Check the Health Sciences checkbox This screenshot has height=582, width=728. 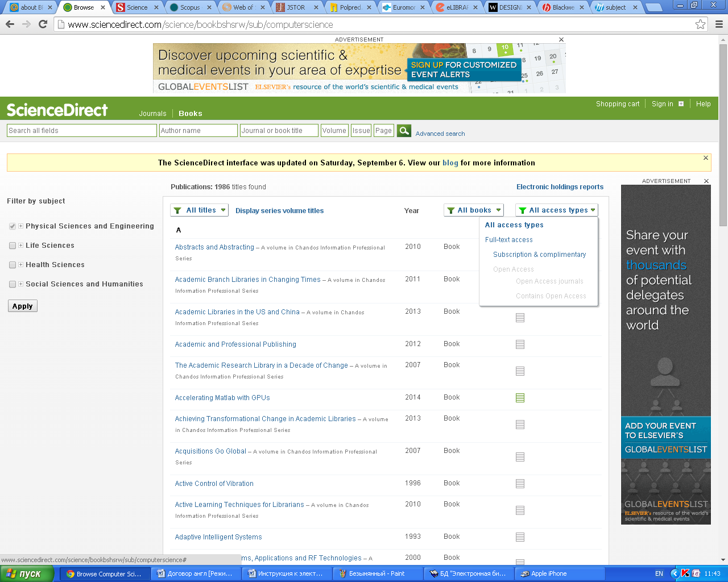(x=13, y=265)
